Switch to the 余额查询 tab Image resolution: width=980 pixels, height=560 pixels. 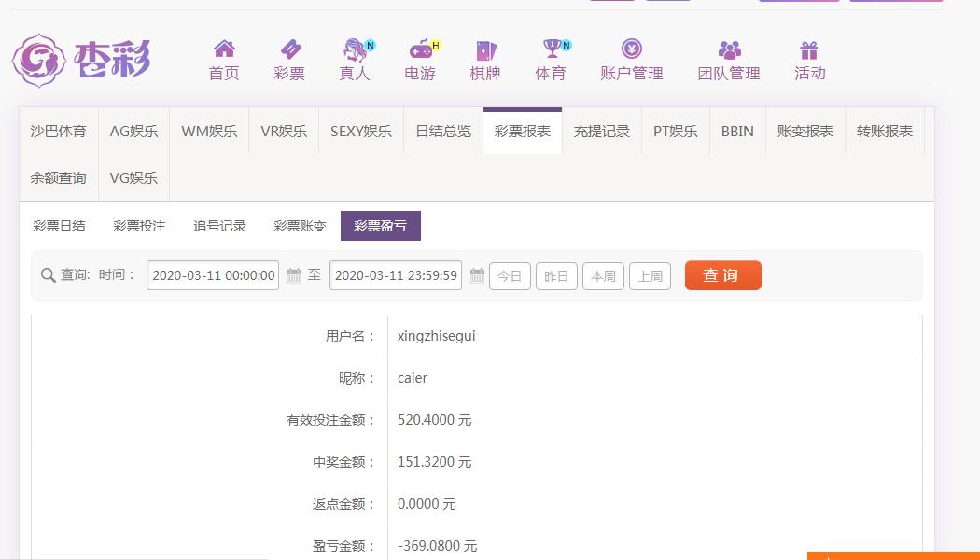coord(58,177)
